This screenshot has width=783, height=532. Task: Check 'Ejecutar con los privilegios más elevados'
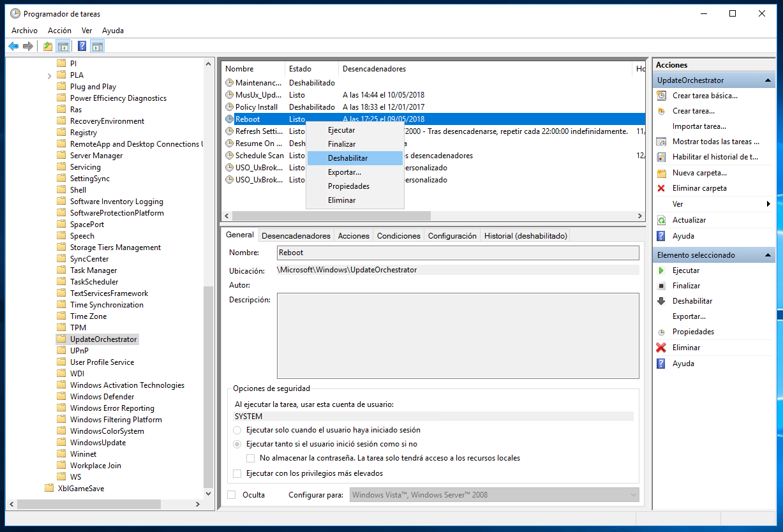tap(237, 473)
